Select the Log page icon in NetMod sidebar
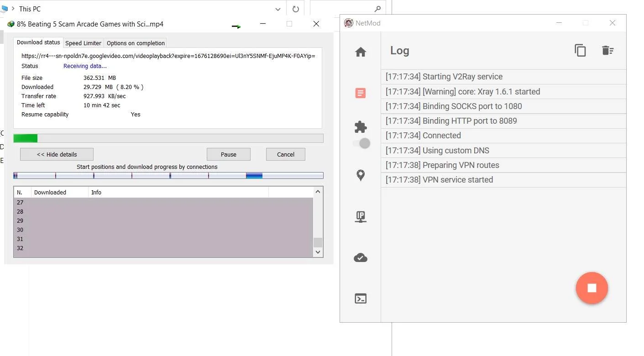 [x=361, y=93]
